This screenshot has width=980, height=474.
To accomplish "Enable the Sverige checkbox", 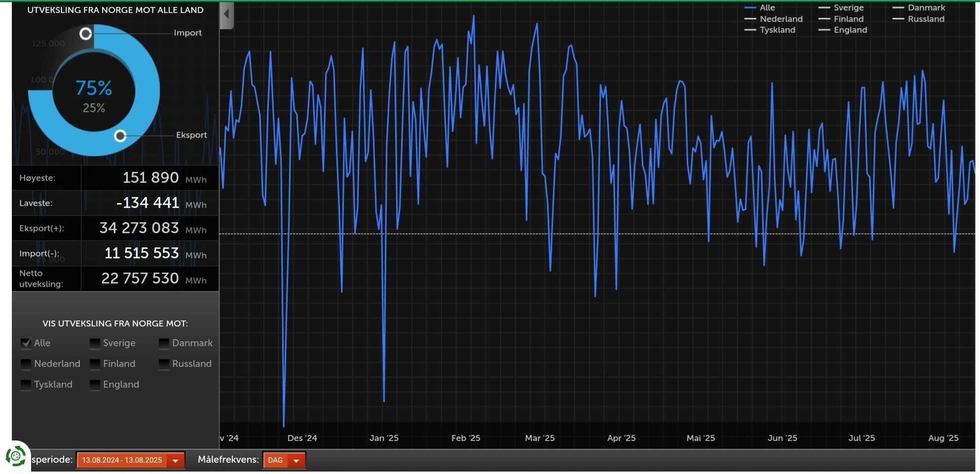I will (x=95, y=343).
